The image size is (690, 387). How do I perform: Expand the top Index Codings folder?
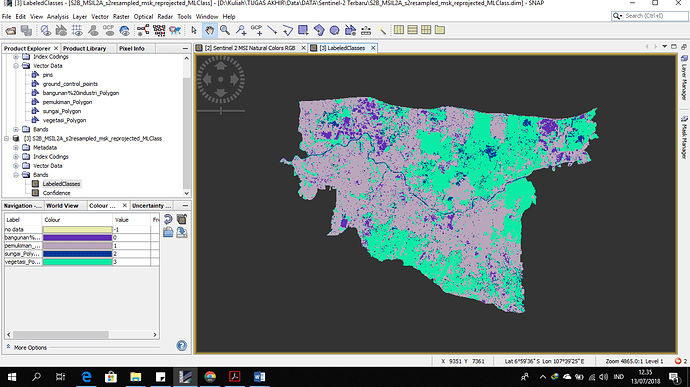(x=16, y=57)
